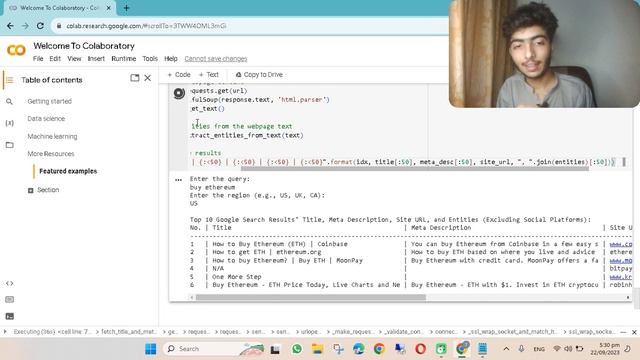Select Featured examples in contents
640x360 pixels.
point(68,171)
